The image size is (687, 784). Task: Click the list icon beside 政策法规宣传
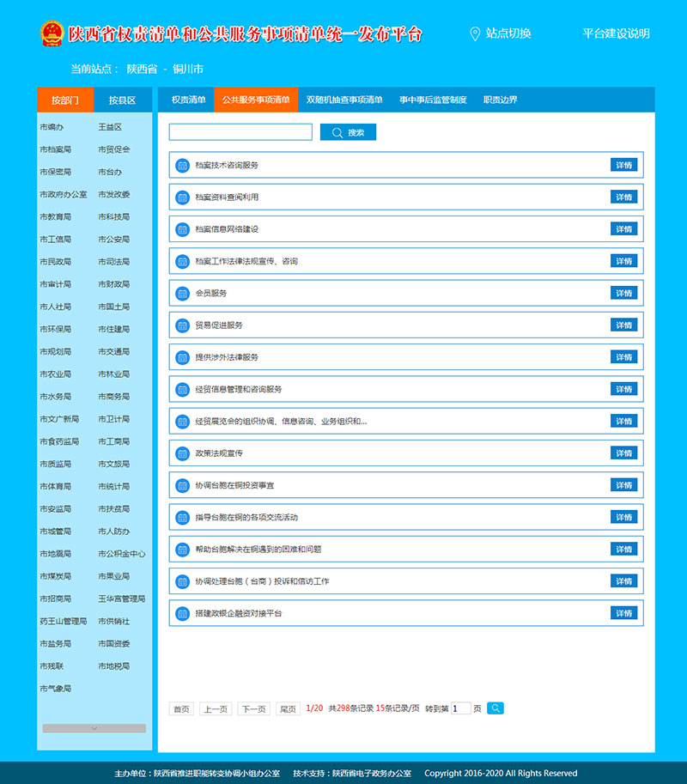coord(182,453)
